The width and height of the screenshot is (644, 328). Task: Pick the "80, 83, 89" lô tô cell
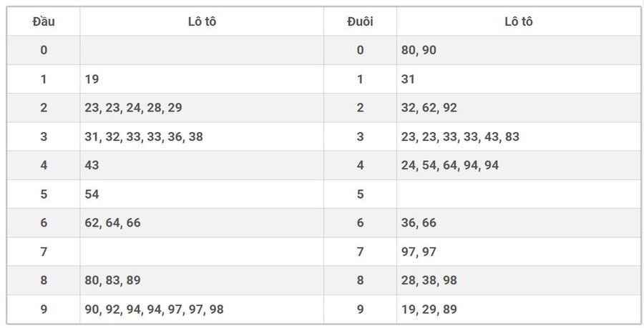coord(112,280)
